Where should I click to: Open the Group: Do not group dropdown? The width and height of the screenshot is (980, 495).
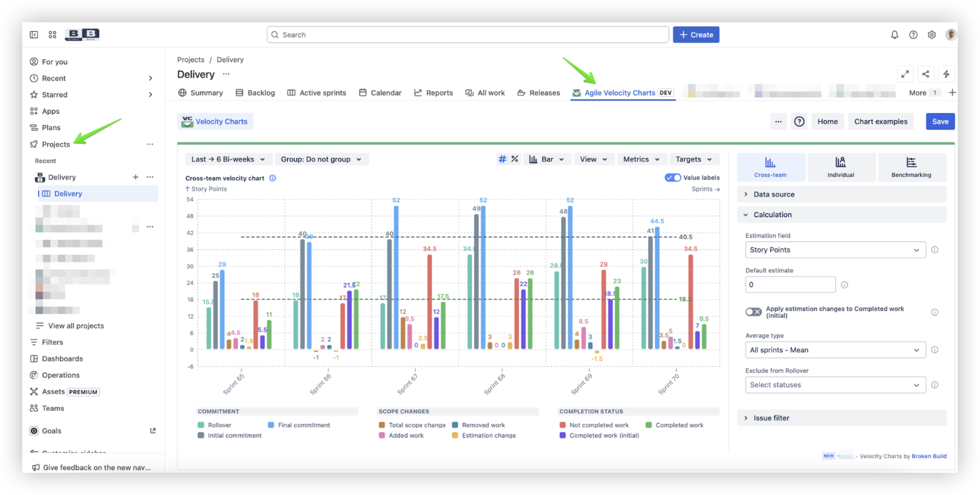click(321, 159)
